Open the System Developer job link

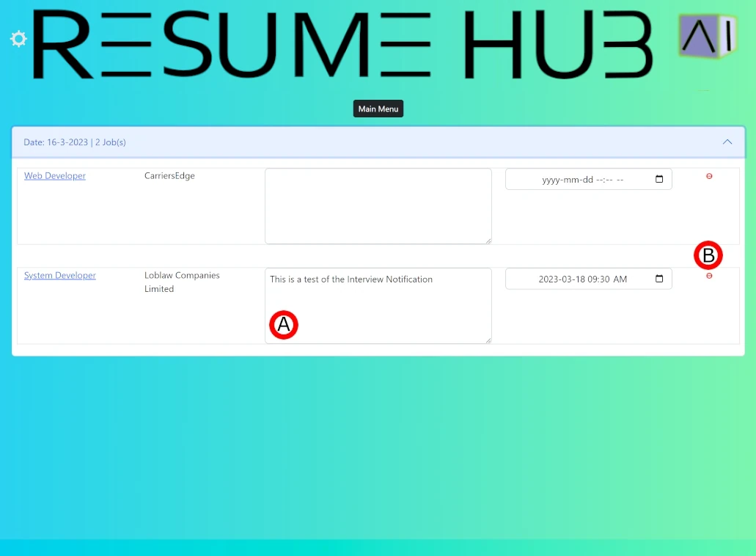(60, 276)
